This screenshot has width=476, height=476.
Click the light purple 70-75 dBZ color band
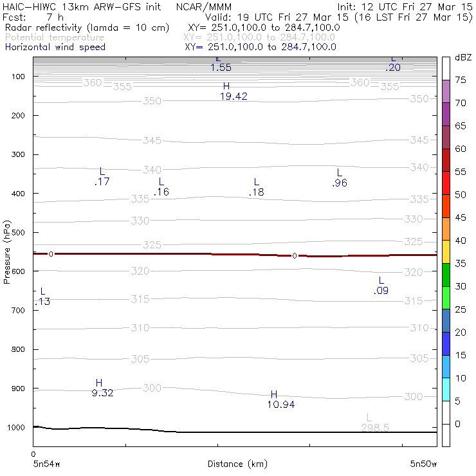pos(446,91)
